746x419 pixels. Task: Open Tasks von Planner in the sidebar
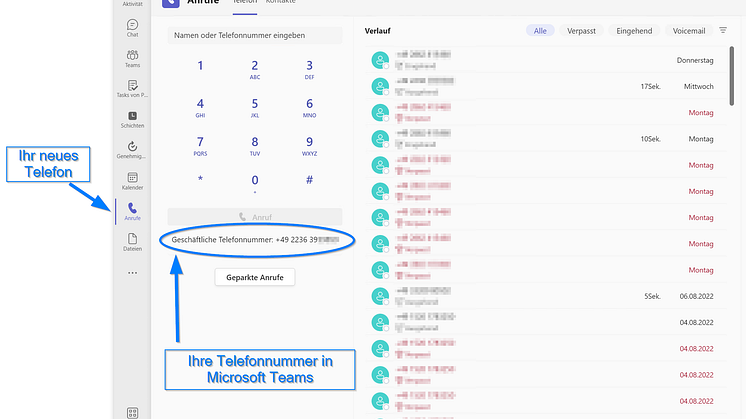[x=132, y=88]
